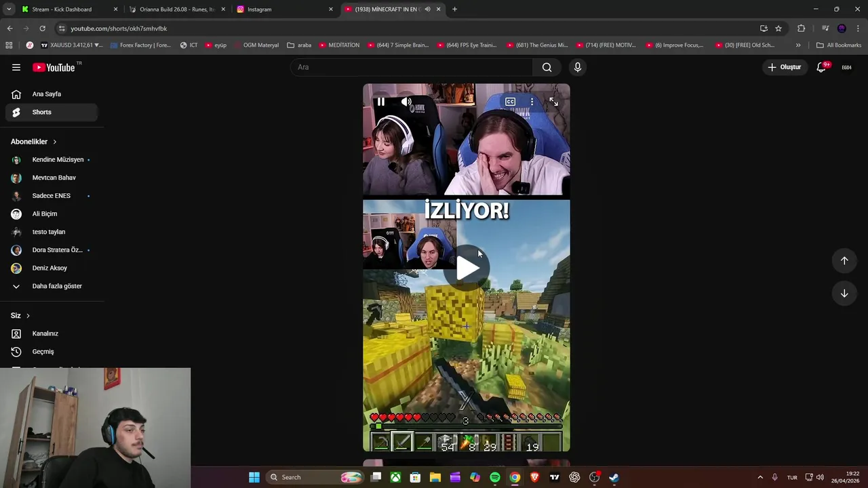868x488 pixels.
Task: Open the system volume control
Action: [820, 477]
